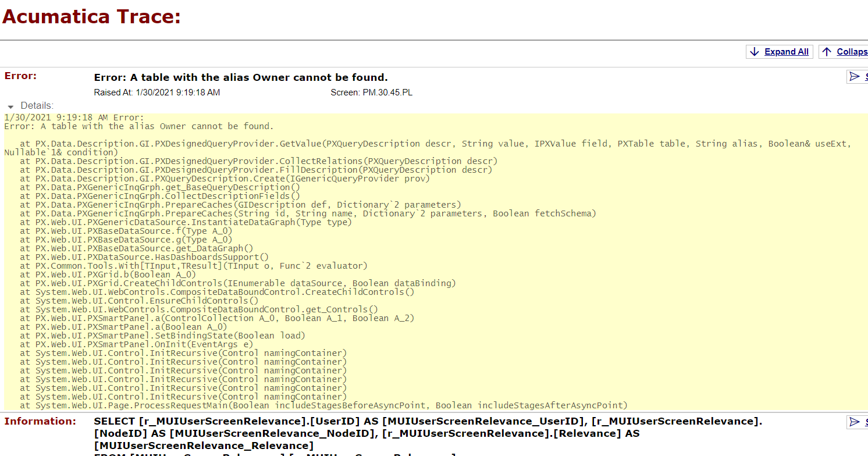868x456 pixels.
Task: Click the send icon in the Error row
Action: tap(854, 76)
